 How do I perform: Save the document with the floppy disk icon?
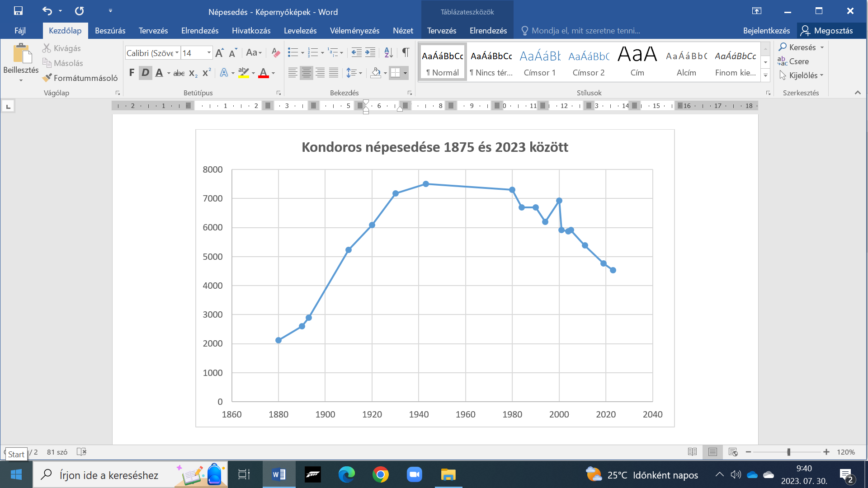tap(18, 11)
